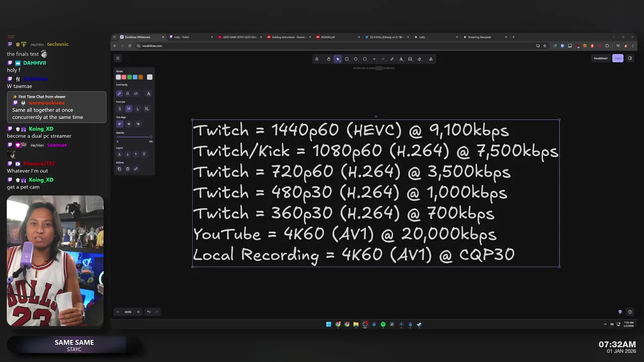
Task: Open the Excalidraw hamburger menu
Action: [x=117, y=58]
